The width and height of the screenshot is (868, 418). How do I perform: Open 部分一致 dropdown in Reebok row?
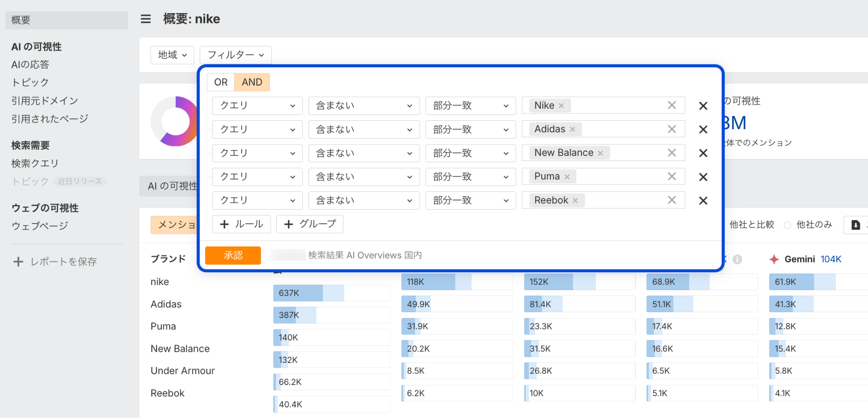[x=470, y=201]
